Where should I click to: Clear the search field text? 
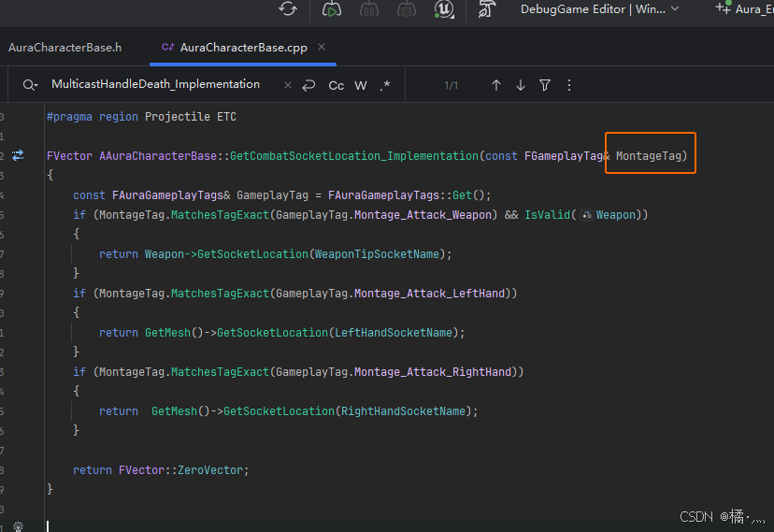click(x=288, y=85)
